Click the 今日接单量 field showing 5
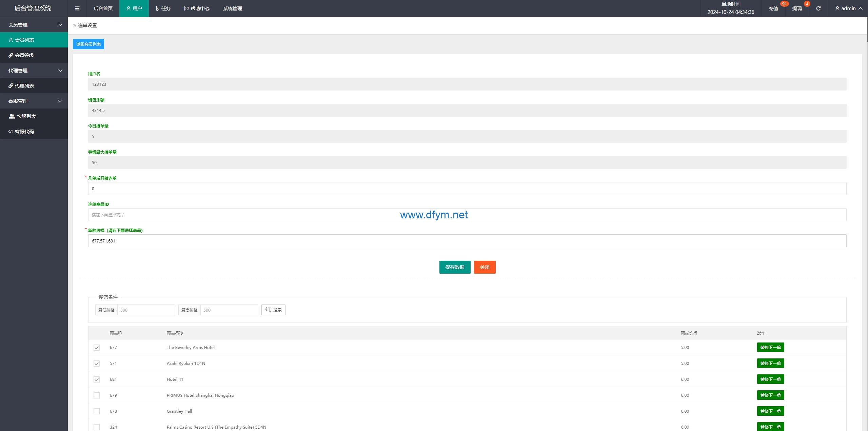This screenshot has width=868, height=431. (467, 136)
